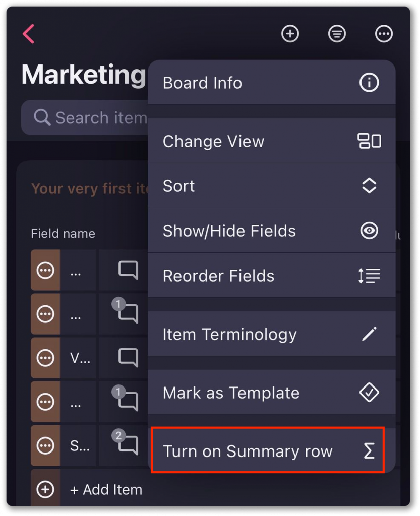Open the ellipsis menu on the S... row
The height and width of the screenshot is (516, 420).
[x=45, y=445]
